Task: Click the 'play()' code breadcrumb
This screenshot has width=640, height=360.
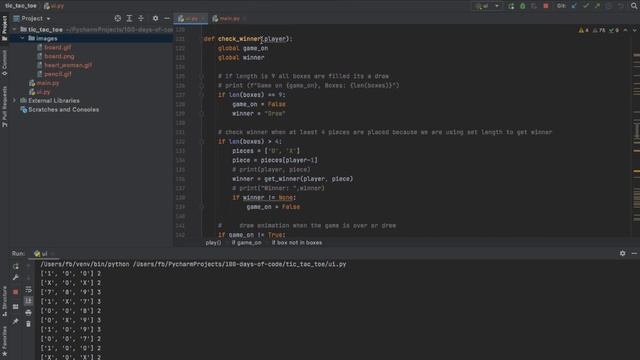Action: (213, 243)
